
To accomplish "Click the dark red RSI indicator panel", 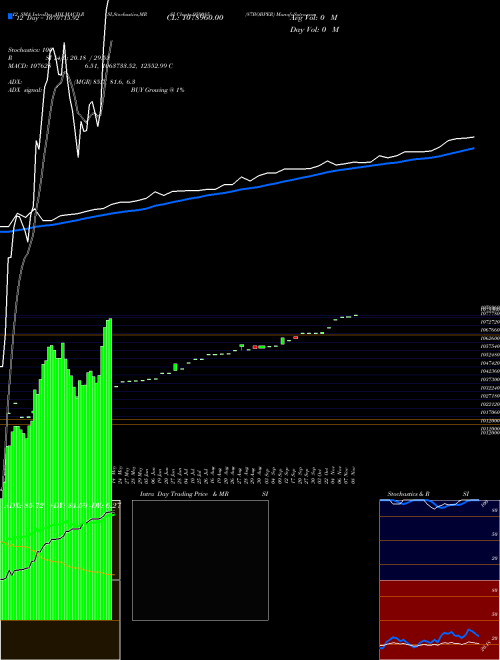I will pyautogui.click(x=439, y=620).
